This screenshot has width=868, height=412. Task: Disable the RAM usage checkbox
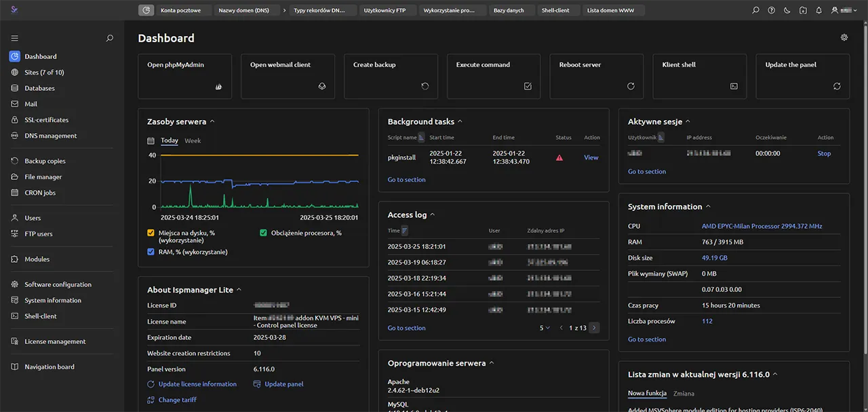pos(151,252)
